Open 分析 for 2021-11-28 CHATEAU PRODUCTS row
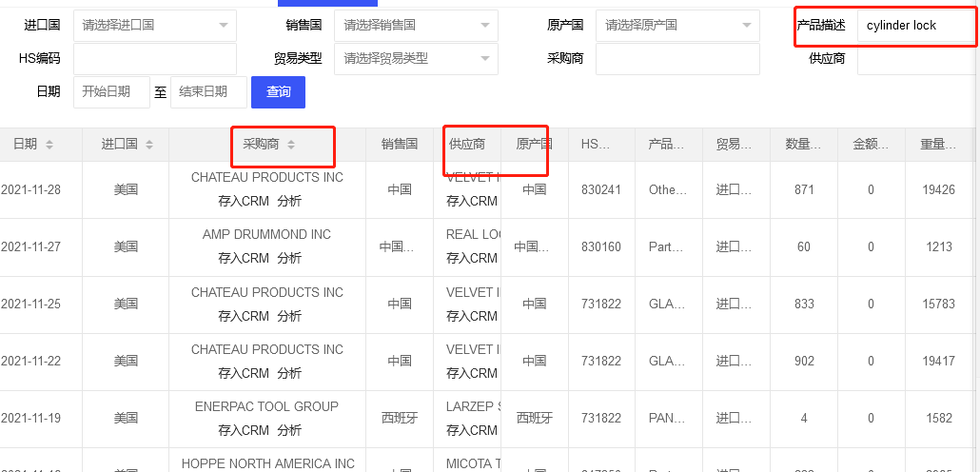Image resolution: width=980 pixels, height=472 pixels. coord(289,202)
